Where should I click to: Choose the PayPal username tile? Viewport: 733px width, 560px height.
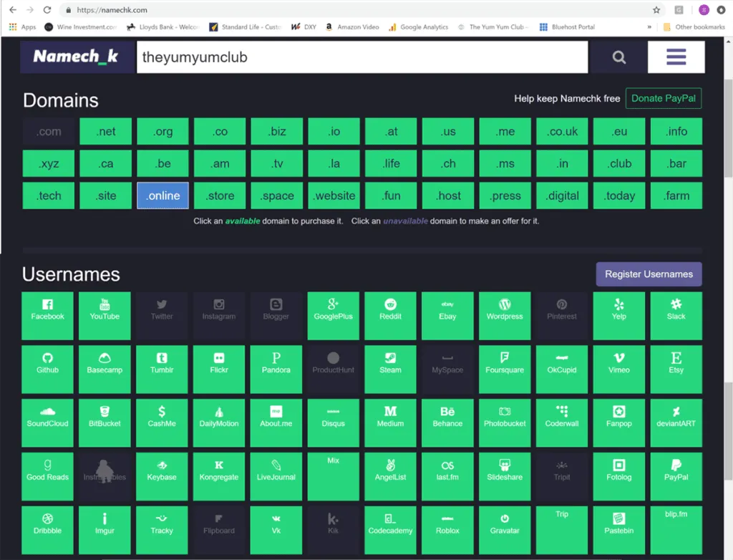tap(676, 476)
